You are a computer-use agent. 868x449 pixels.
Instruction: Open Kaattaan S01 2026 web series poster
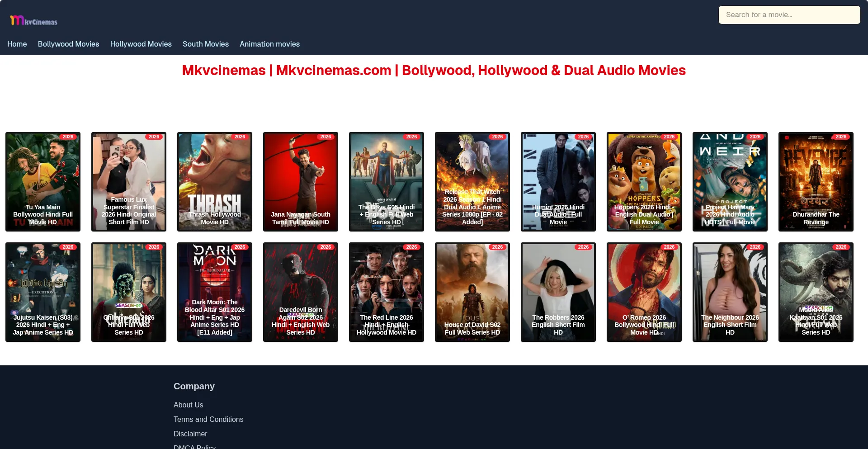[816, 292]
